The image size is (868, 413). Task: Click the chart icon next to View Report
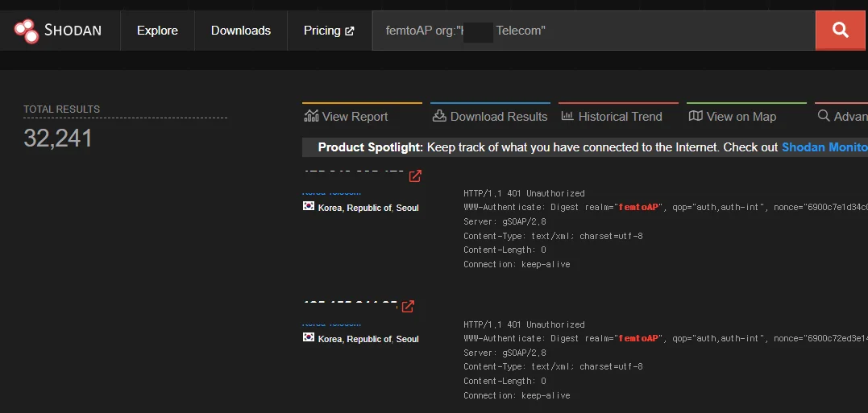[x=311, y=116]
